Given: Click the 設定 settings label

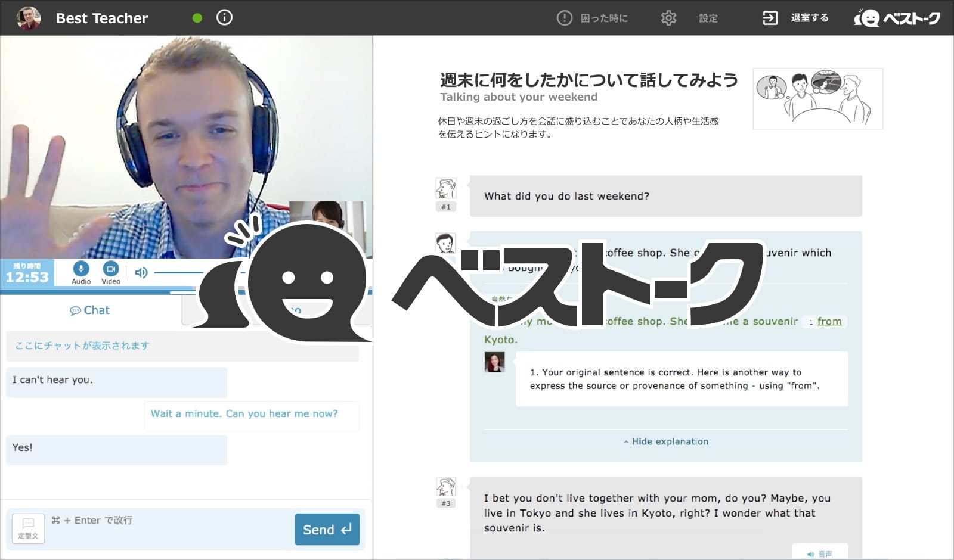Looking at the screenshot, I should point(708,18).
